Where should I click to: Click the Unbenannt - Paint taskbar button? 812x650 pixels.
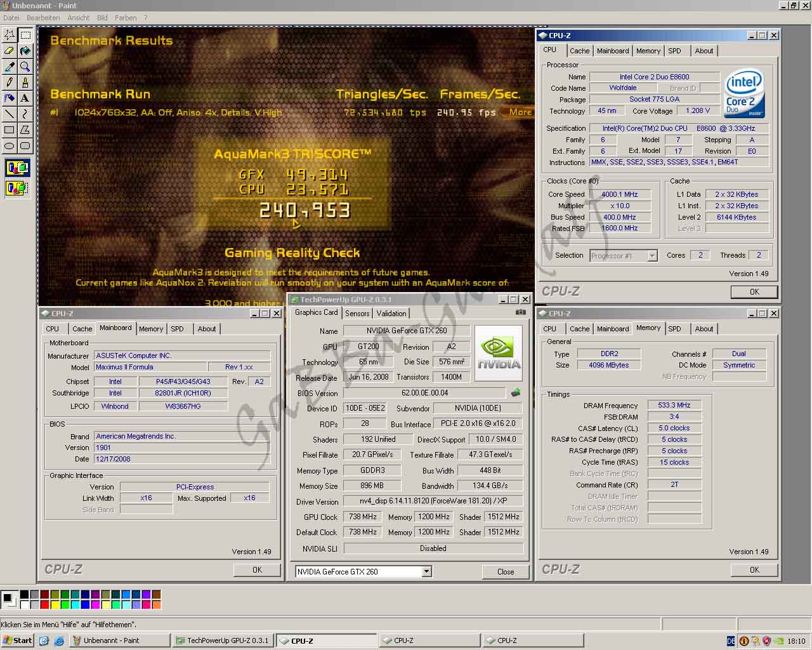[x=119, y=641]
